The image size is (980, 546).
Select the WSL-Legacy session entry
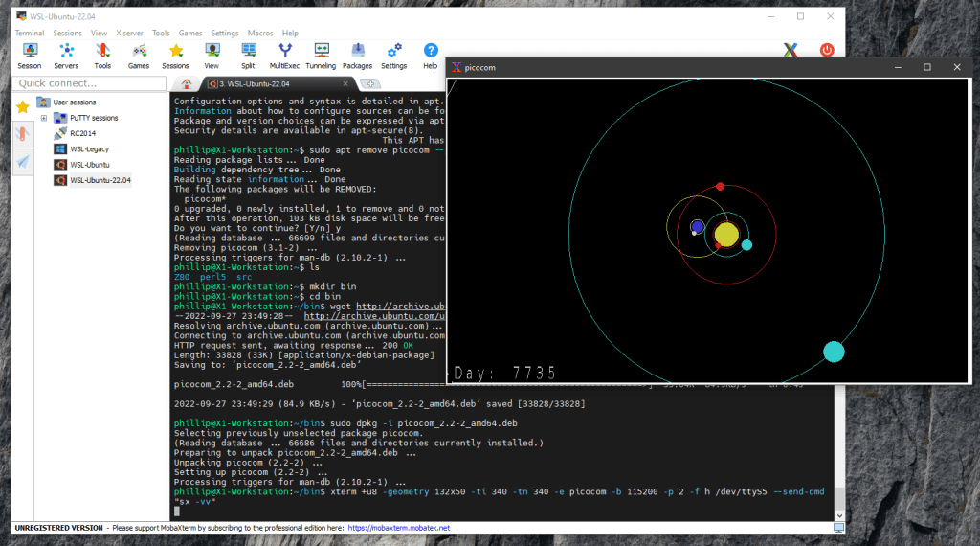(x=88, y=148)
